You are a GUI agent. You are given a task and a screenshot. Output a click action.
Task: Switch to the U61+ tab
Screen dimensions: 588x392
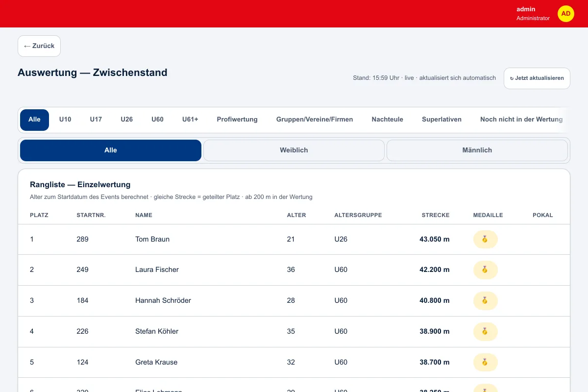tap(190, 120)
